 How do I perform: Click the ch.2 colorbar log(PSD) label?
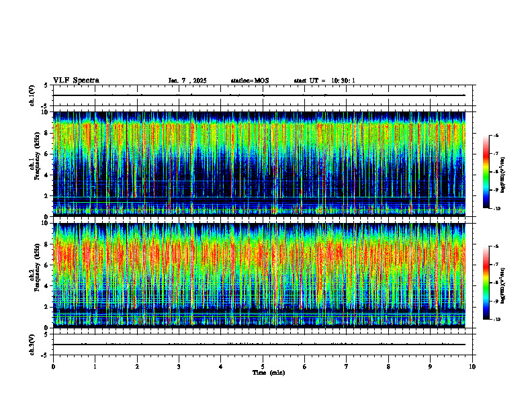coord(503,285)
